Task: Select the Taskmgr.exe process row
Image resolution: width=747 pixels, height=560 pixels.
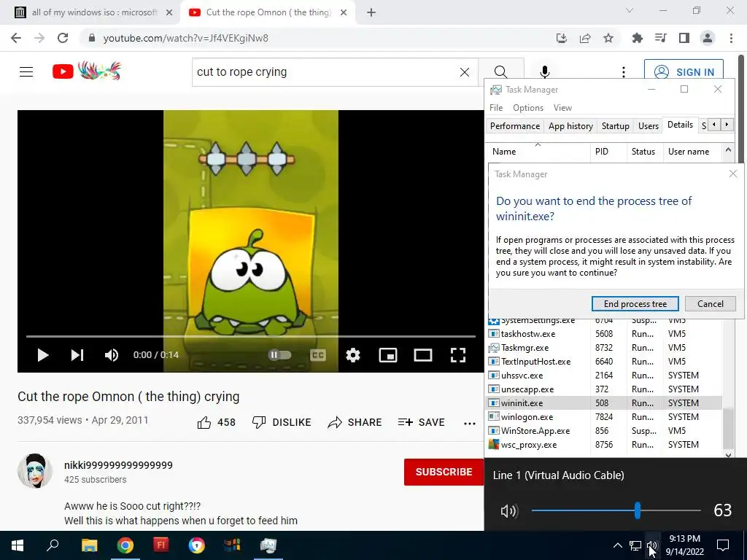Action: (x=604, y=348)
